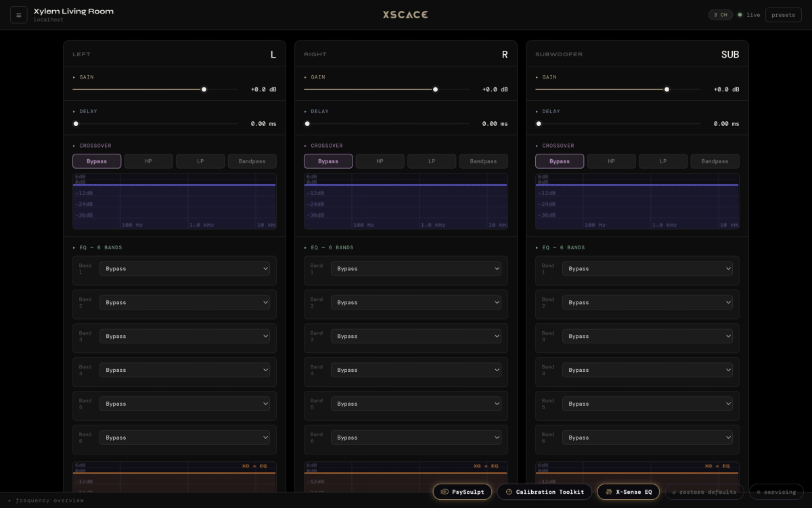The image size is (812, 508).
Task: Select HP crossover on SUBWOOFER channel
Action: tap(611, 161)
